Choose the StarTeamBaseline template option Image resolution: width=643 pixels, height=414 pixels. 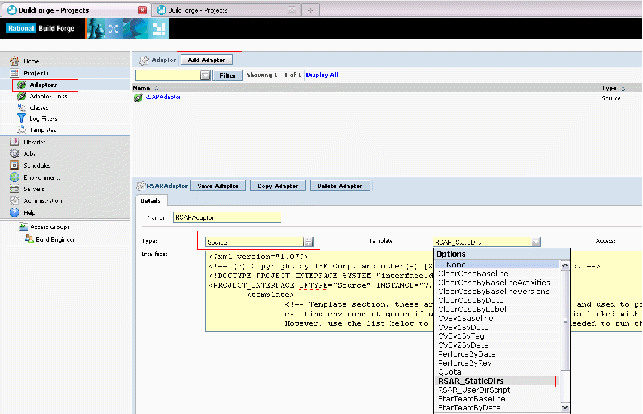[497, 399]
